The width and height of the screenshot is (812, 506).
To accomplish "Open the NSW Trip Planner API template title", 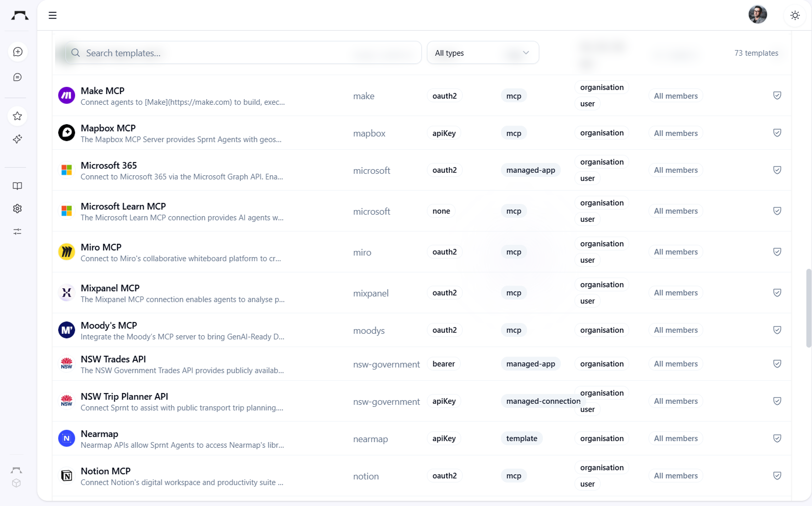I will [x=125, y=396].
